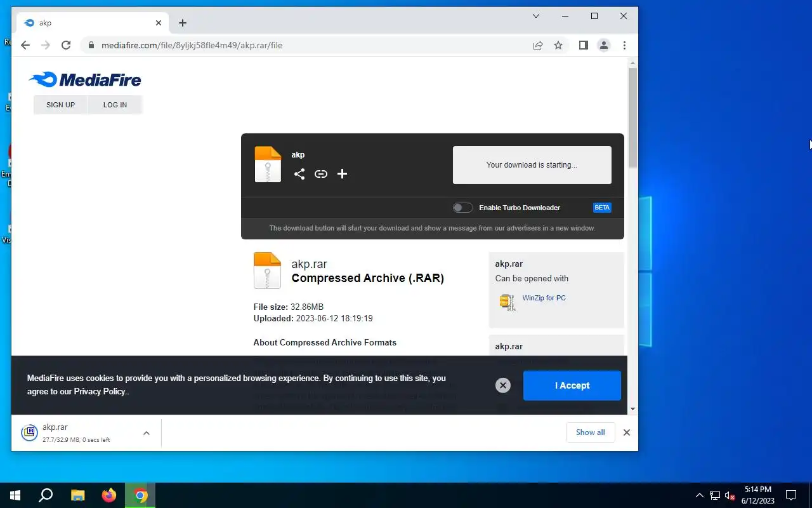Click the forward navigation arrow
This screenshot has height=508, width=812.
click(x=45, y=45)
